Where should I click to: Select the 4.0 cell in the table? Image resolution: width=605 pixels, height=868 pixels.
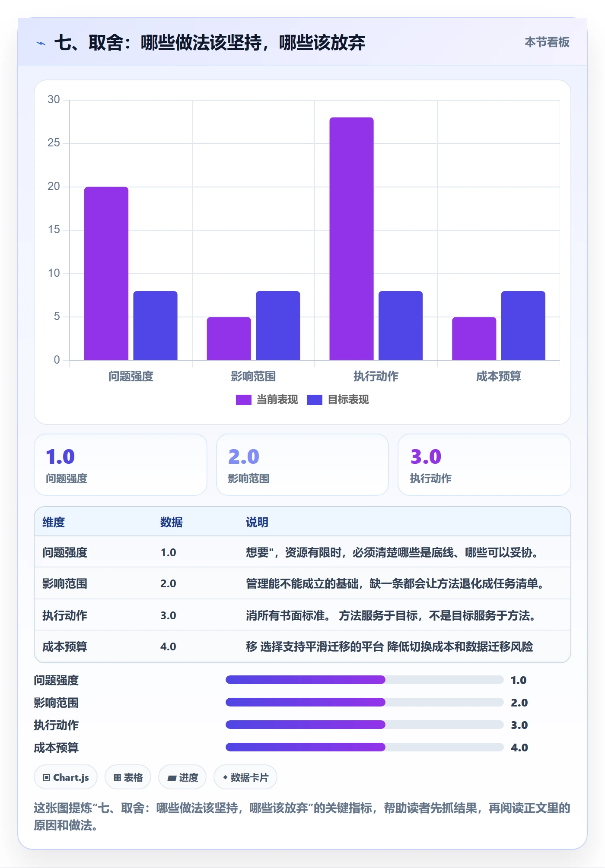coord(168,646)
